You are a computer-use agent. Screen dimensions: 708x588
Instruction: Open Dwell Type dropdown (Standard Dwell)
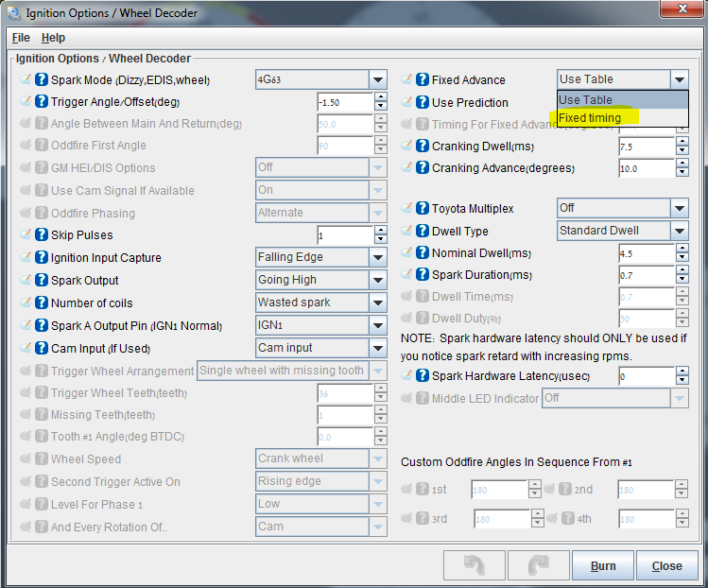click(623, 231)
